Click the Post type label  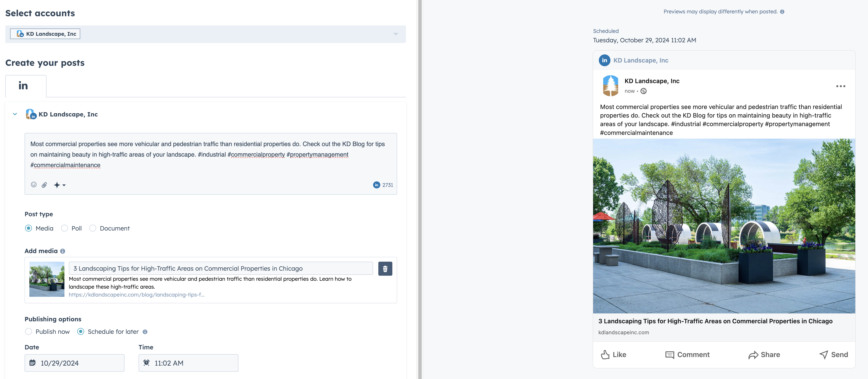39,214
